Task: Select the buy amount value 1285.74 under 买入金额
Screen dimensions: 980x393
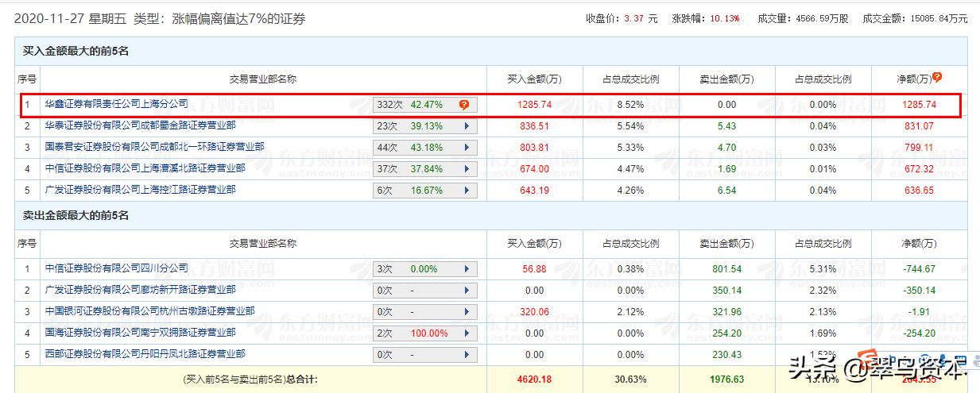Action: coord(534,104)
